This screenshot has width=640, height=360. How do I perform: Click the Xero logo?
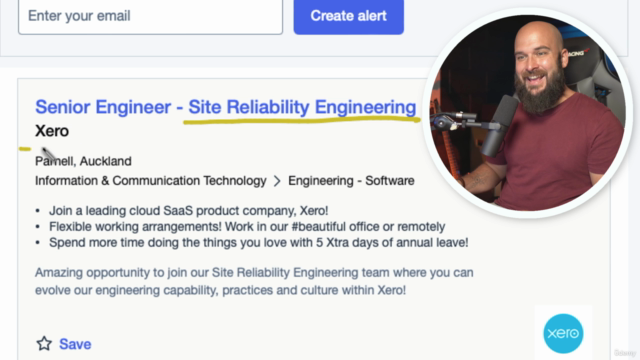[x=563, y=333]
